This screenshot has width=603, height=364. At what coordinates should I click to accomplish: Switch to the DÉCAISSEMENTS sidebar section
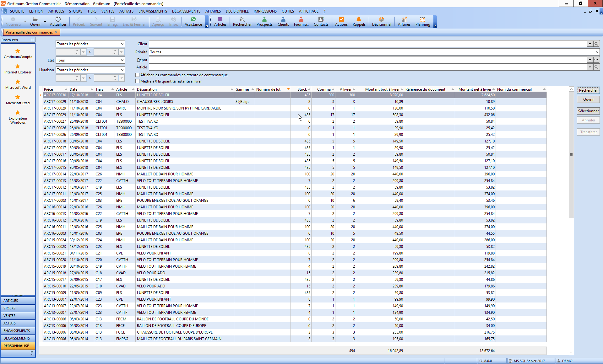point(18,338)
